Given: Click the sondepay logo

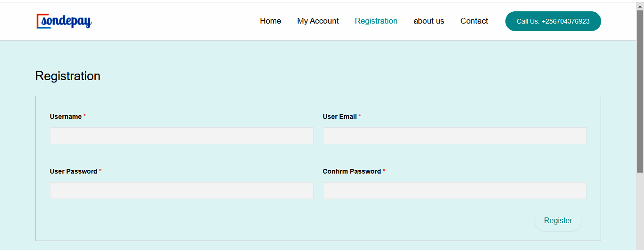Looking at the screenshot, I should 64,21.
